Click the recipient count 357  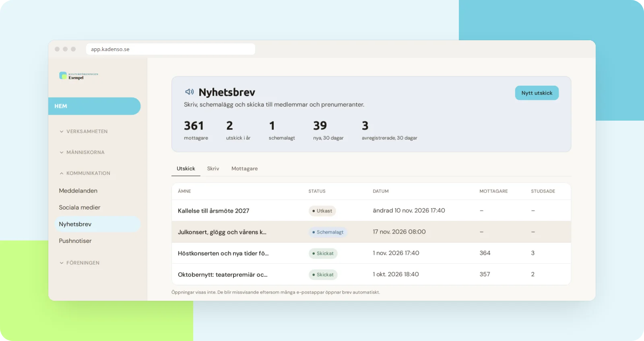click(485, 274)
